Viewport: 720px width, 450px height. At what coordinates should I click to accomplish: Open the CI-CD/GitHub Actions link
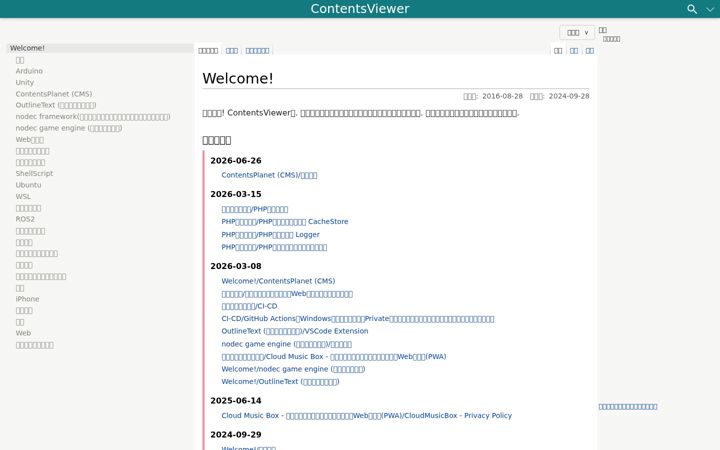pos(358,319)
